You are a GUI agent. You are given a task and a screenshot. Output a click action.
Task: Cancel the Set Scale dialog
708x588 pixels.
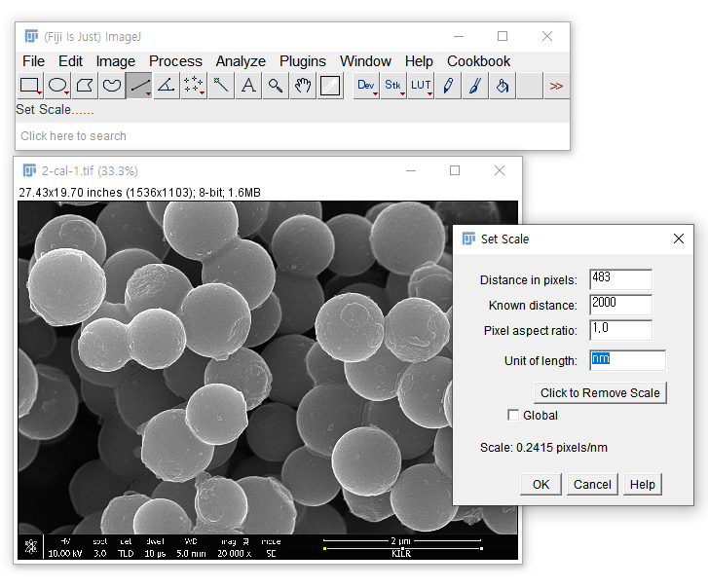click(592, 484)
